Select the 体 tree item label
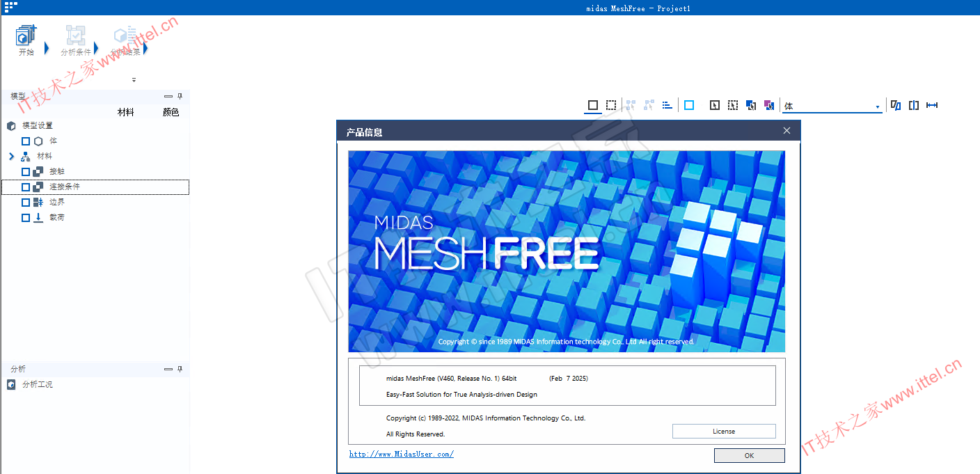This screenshot has width=980, height=474. pos(53,141)
